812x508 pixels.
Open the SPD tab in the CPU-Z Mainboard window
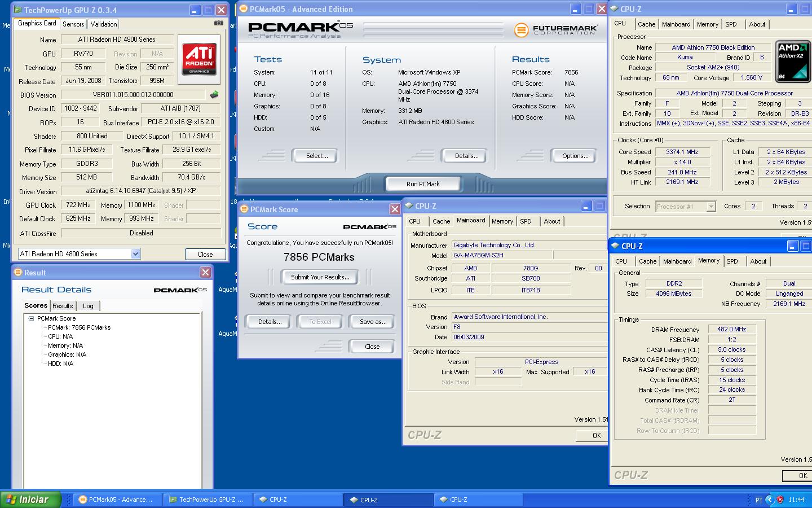(526, 221)
